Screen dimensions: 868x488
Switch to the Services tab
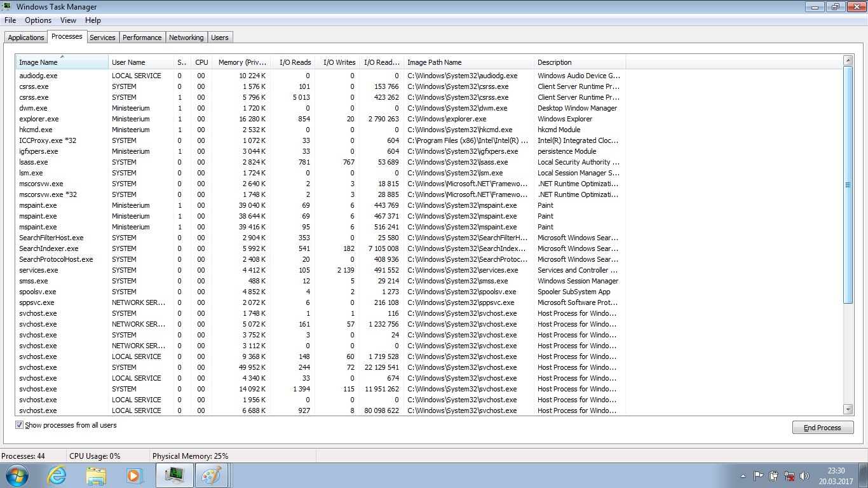(102, 37)
